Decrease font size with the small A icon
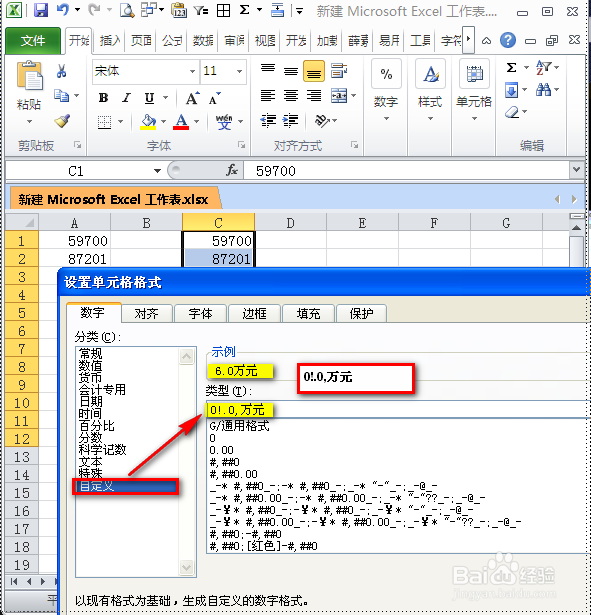 [215, 98]
